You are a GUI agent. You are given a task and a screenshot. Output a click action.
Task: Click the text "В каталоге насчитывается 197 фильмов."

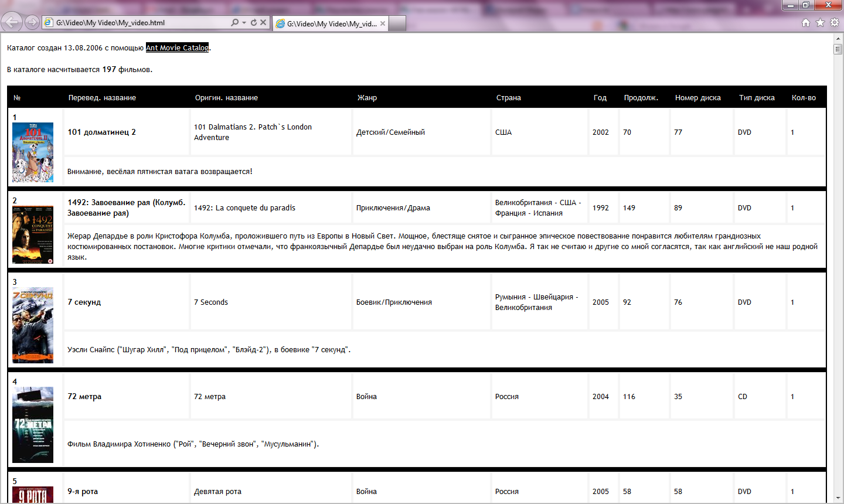80,70
